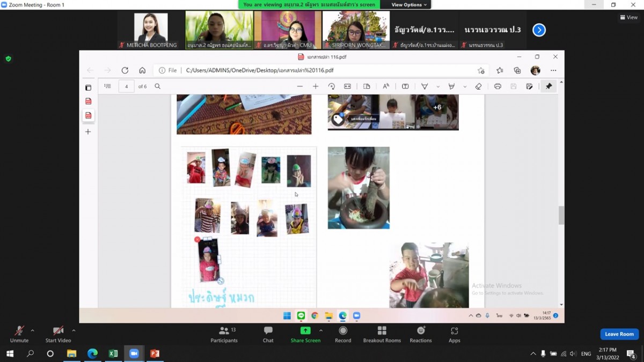Open the Reactions menu
The height and width of the screenshot is (362, 644).
click(x=421, y=334)
